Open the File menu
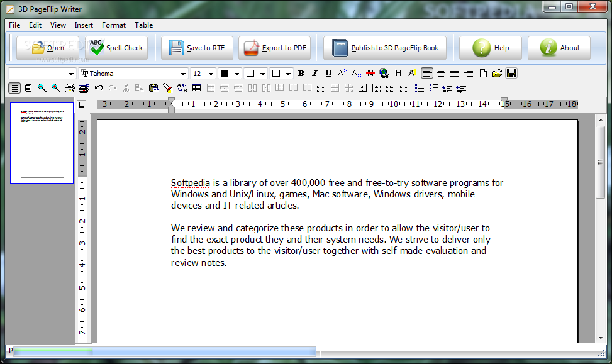612x364 pixels. (x=14, y=25)
